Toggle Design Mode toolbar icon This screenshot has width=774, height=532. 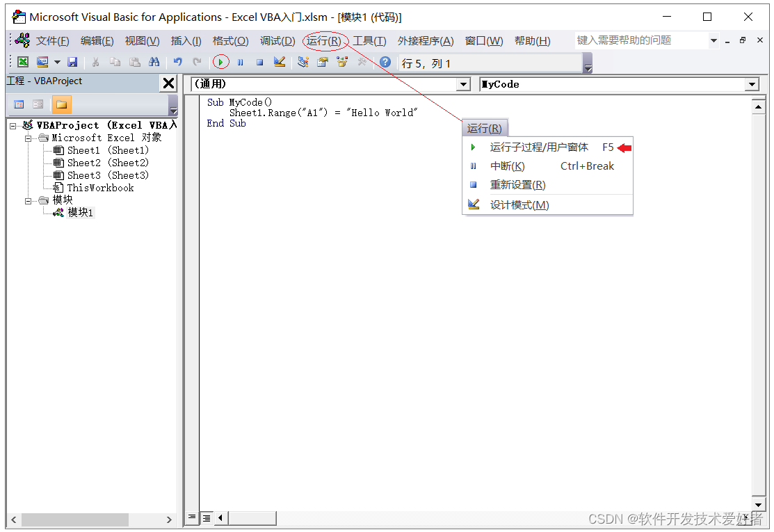click(280, 62)
